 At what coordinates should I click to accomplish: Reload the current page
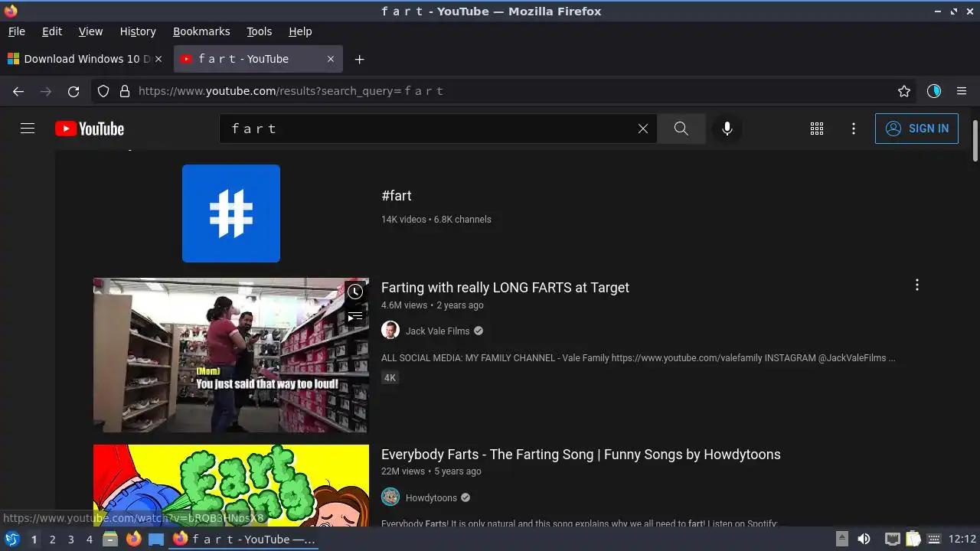point(73,91)
